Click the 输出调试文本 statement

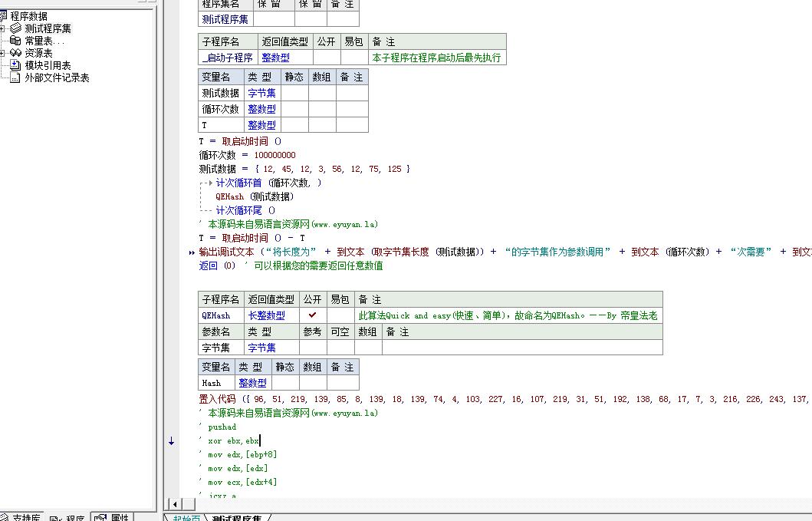point(505,252)
